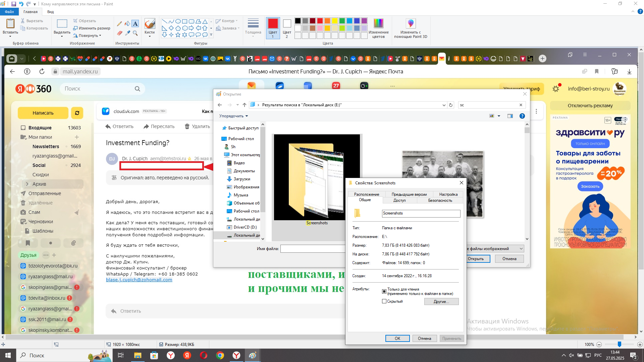Image resolution: width=644 pixels, height=362 pixels.
Task: Click the Безопасность tab in pictured Properties dialog
Action: point(440,200)
